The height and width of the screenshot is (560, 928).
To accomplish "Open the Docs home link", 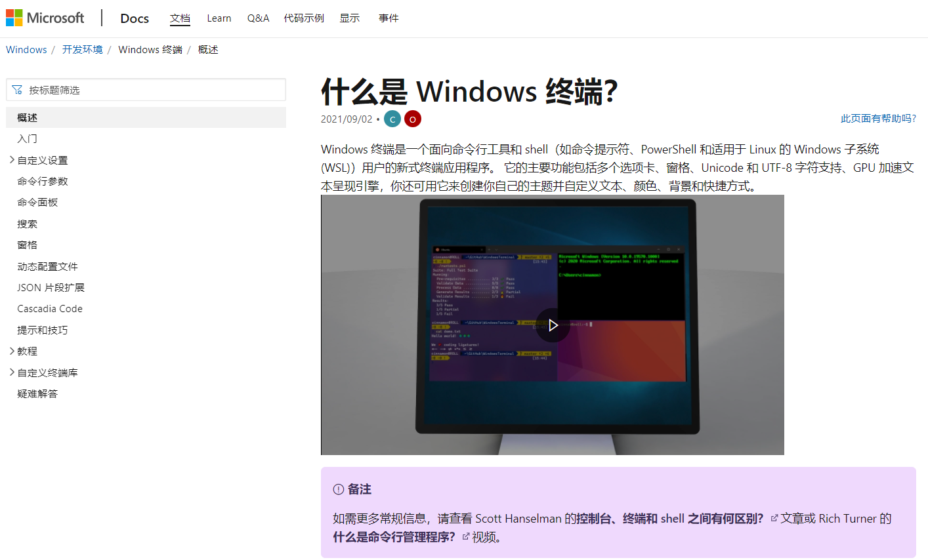I will coord(135,18).
